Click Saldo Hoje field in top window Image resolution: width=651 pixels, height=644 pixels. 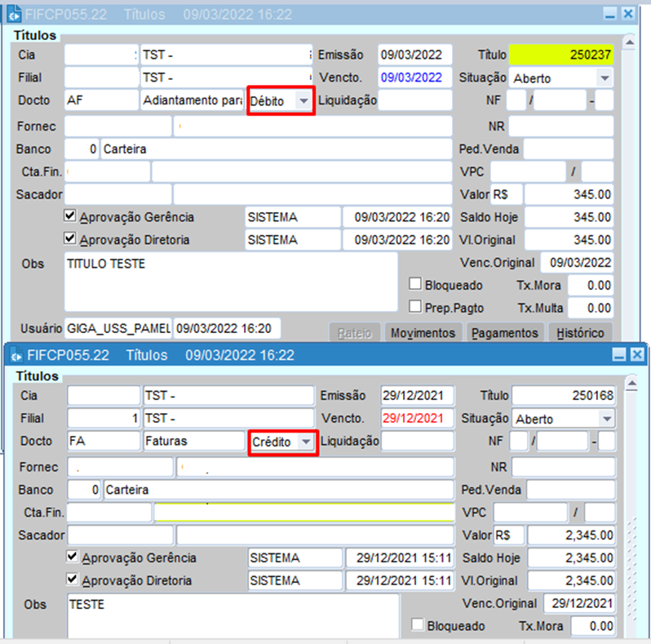[569, 217]
